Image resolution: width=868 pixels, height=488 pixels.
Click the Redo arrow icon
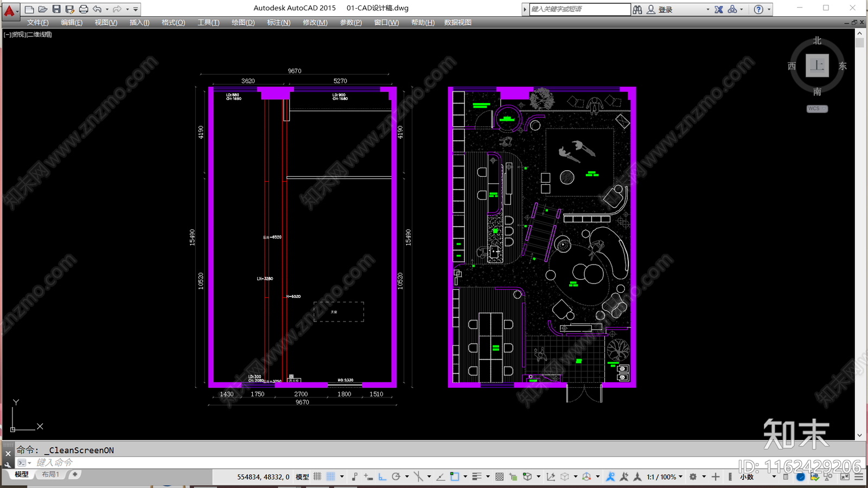coord(117,9)
